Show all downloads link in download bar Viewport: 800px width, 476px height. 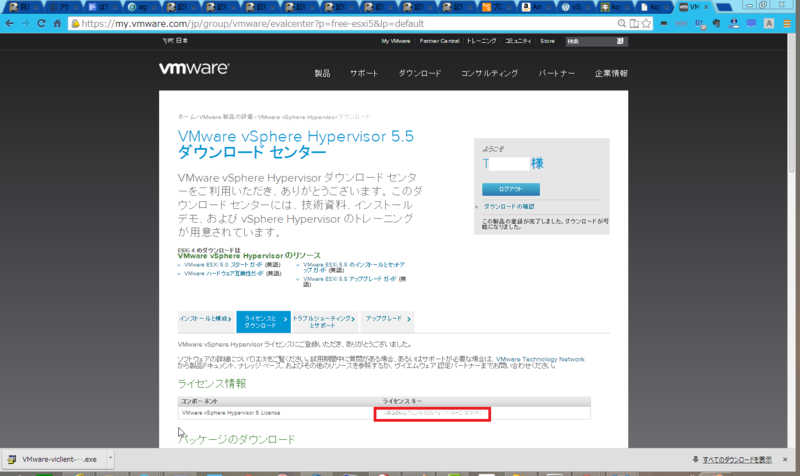tap(737, 460)
